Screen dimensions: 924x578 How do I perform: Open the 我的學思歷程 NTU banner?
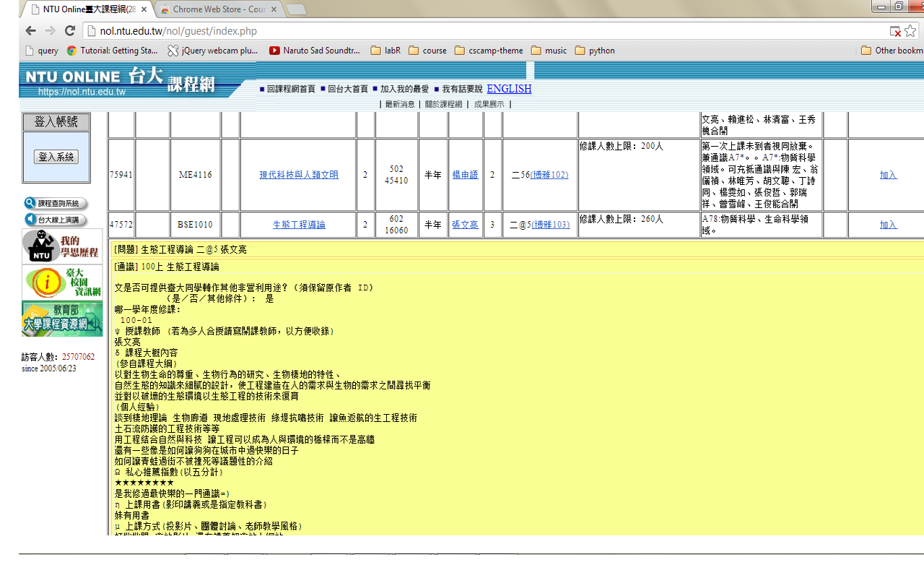coord(62,246)
